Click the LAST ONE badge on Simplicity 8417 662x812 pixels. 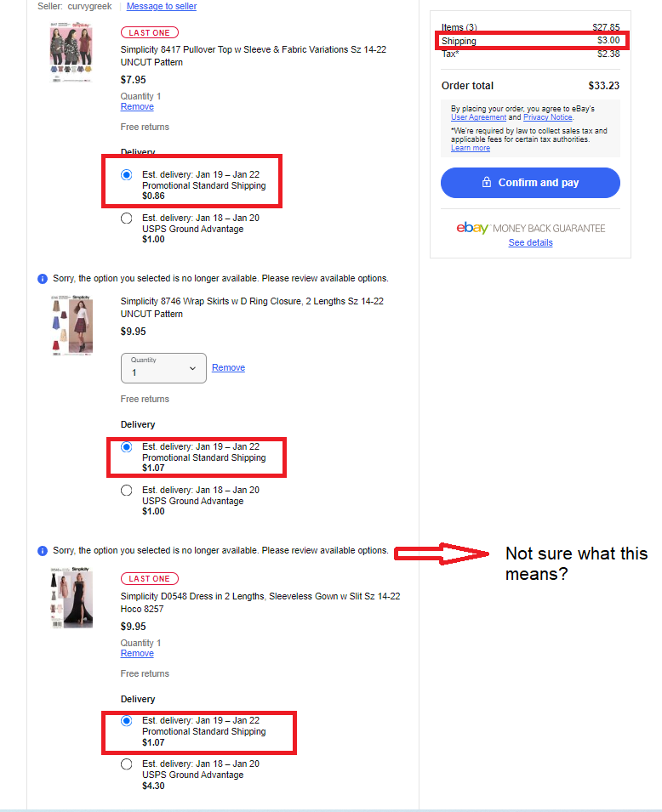[x=149, y=32]
